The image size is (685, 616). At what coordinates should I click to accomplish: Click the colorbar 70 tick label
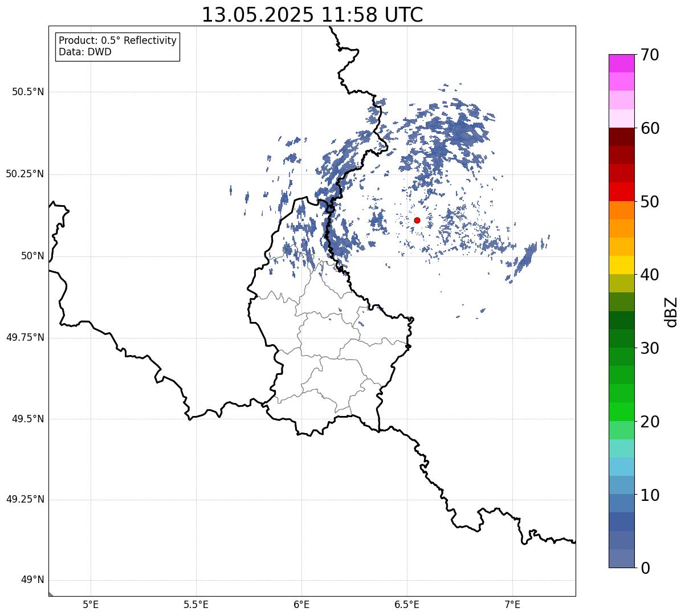(650, 55)
